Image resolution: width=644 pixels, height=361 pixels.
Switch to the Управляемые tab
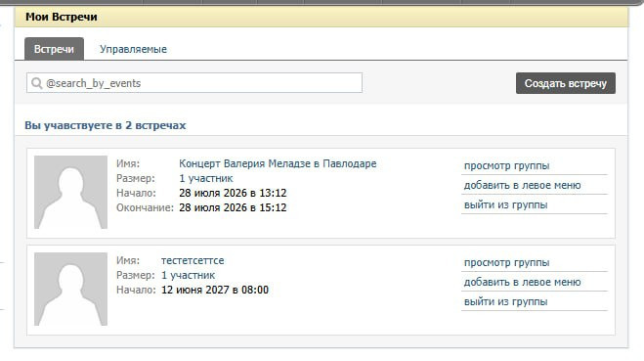click(133, 49)
